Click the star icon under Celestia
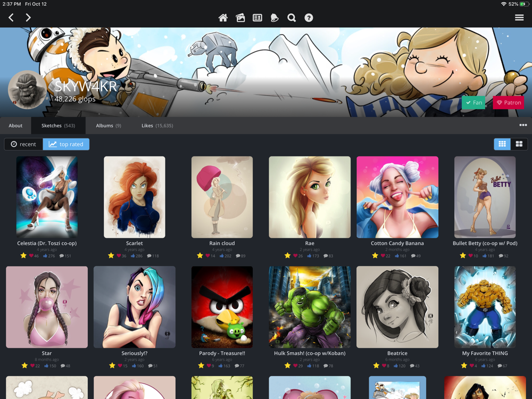532x399 pixels. 23,255
